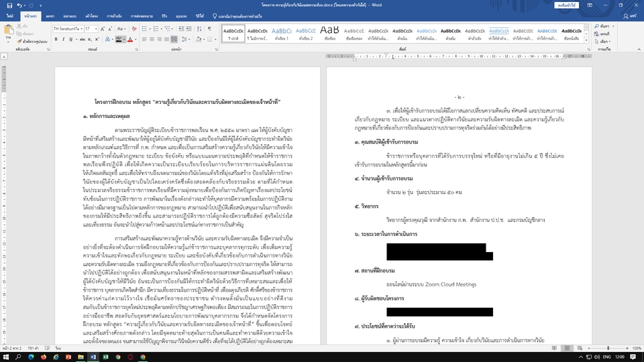Viewport: 644px width, 362px height.
Task: Toggle Superscript formatting
Action: pyautogui.click(x=97, y=40)
